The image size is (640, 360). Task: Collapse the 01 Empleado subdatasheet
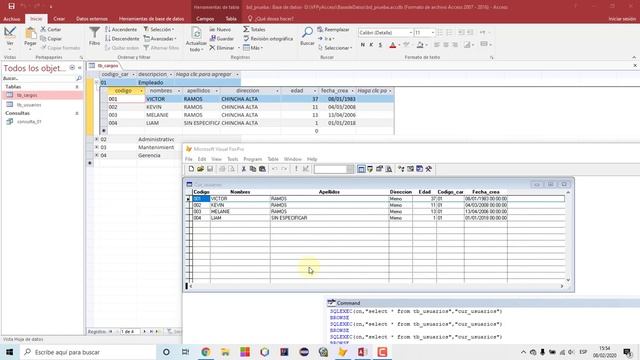click(x=97, y=82)
